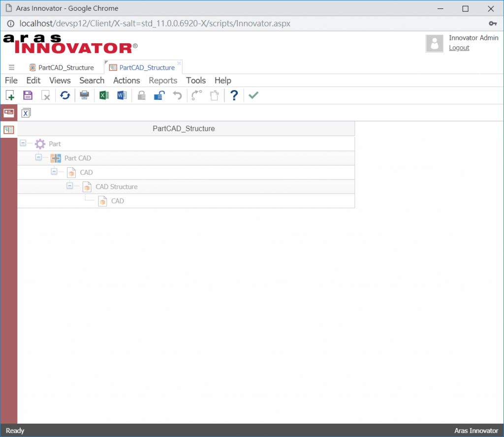Open the Tools menu
Image resolution: width=504 pixels, height=437 pixels.
click(196, 80)
